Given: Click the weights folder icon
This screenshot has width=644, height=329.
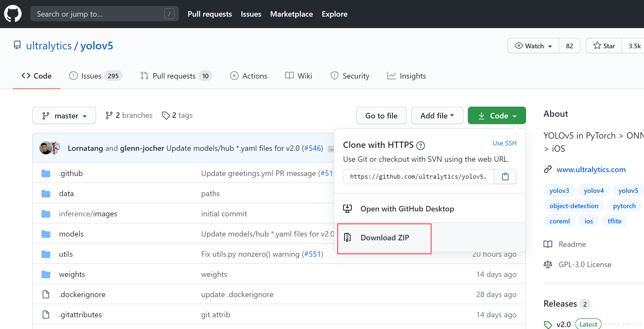Looking at the screenshot, I should (46, 274).
